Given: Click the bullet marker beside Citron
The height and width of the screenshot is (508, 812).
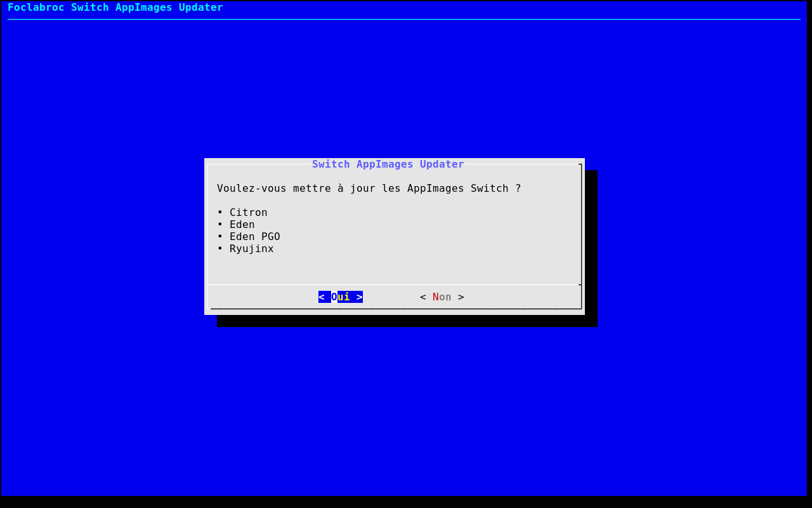Looking at the screenshot, I should click(220, 213).
